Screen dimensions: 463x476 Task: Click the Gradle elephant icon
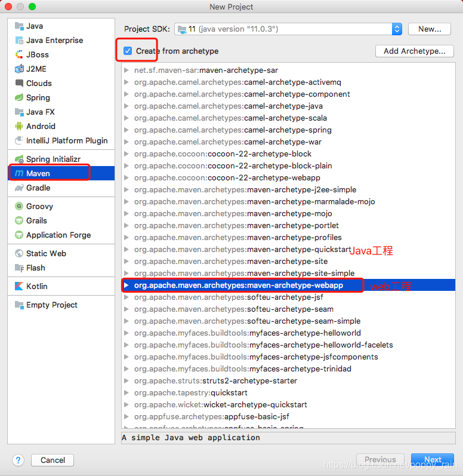coord(19,188)
